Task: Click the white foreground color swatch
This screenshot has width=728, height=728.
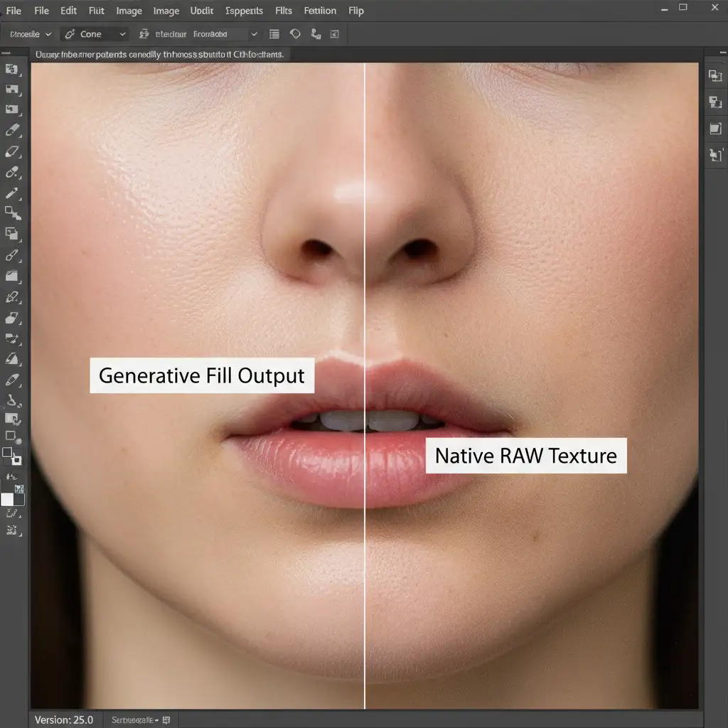Action: pyautogui.click(x=8, y=499)
